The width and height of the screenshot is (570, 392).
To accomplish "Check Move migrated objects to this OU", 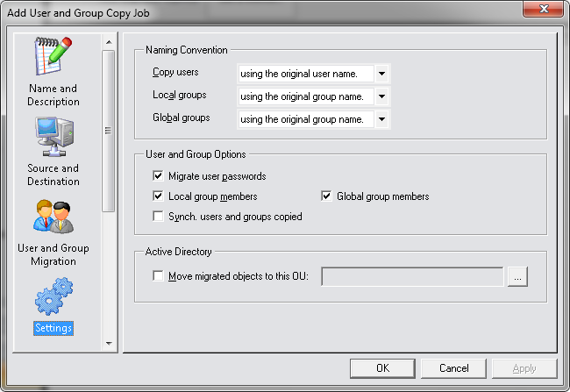I will [158, 276].
